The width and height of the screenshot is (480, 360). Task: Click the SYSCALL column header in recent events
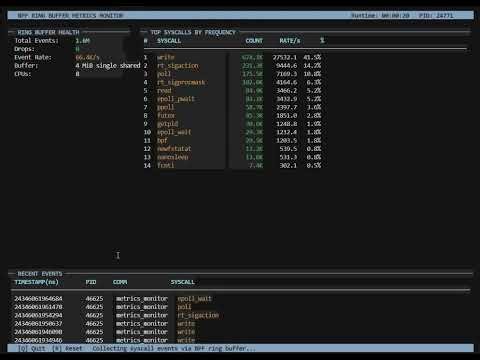click(183, 282)
